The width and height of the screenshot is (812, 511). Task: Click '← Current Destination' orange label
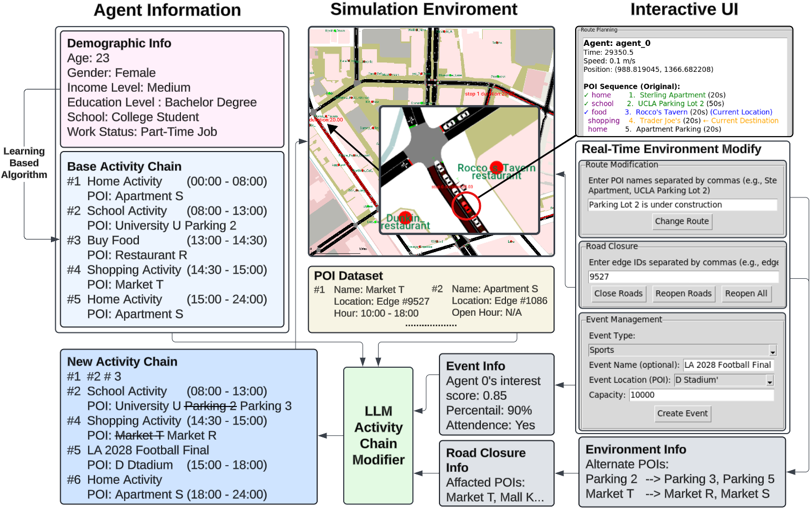[x=741, y=121]
